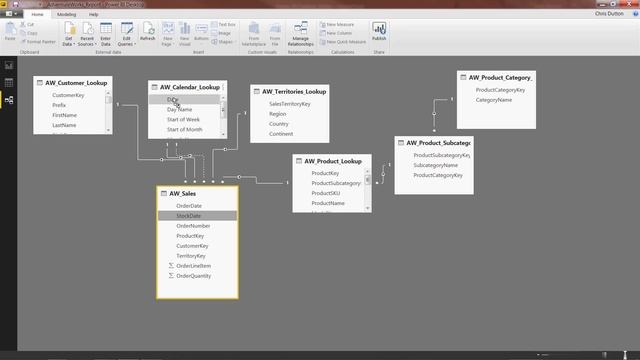
Task: Insert a New Visual
Action: (x=184, y=34)
